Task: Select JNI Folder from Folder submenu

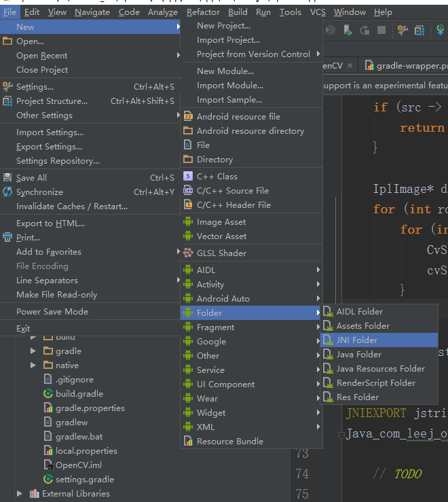Action: 357,340
